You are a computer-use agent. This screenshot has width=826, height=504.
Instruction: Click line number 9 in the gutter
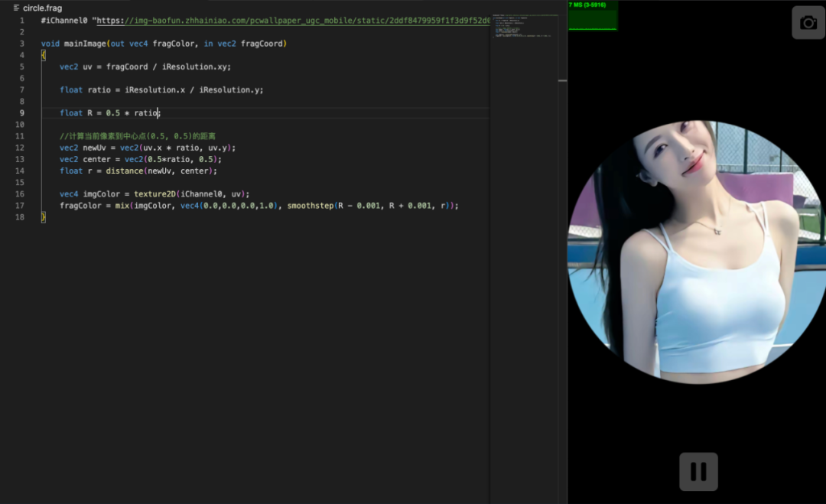(22, 113)
